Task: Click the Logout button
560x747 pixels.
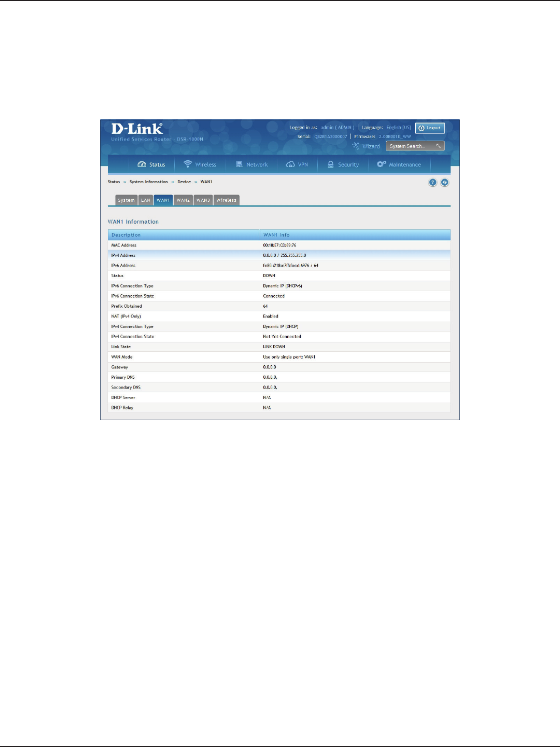Action: 430,128
